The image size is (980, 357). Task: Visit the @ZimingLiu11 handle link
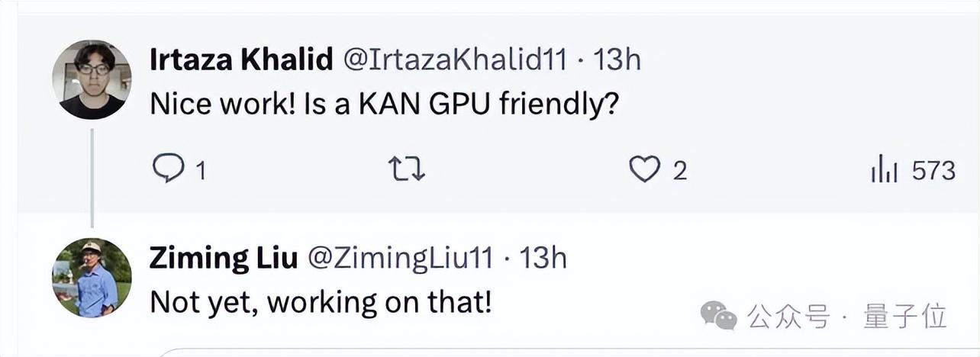[x=400, y=258]
